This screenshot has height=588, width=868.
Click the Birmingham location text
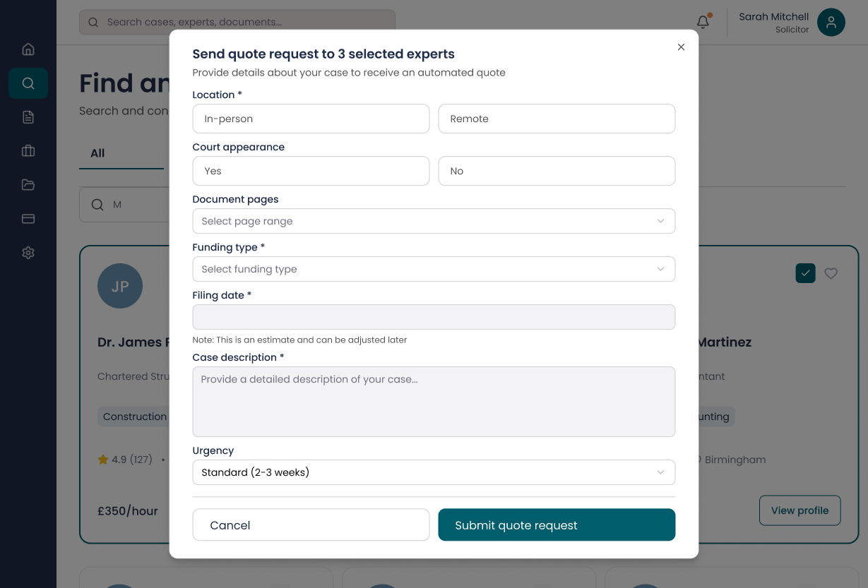(735, 460)
